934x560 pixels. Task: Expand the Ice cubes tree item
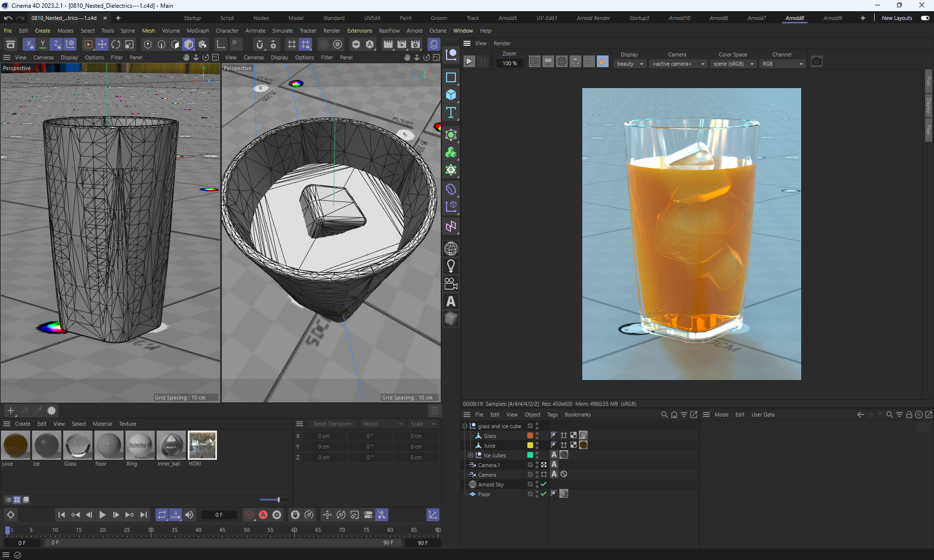[x=470, y=455]
